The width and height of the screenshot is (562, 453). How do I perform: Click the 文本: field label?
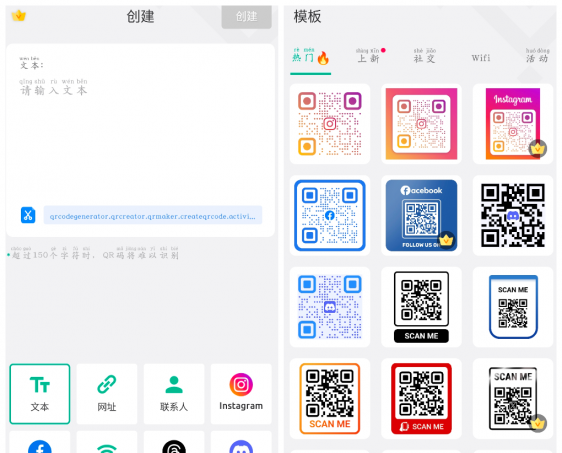coord(32,63)
